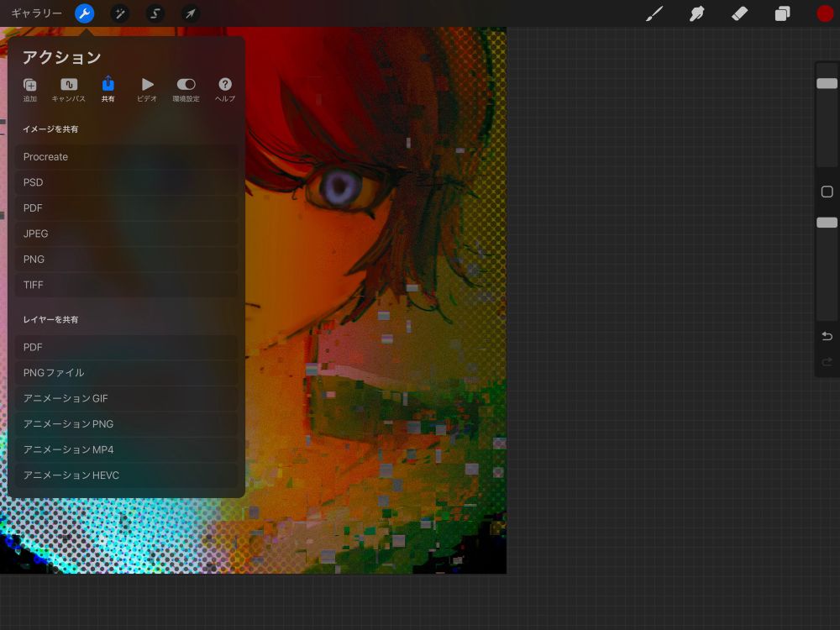Share layers as PNGファイル

pos(126,373)
